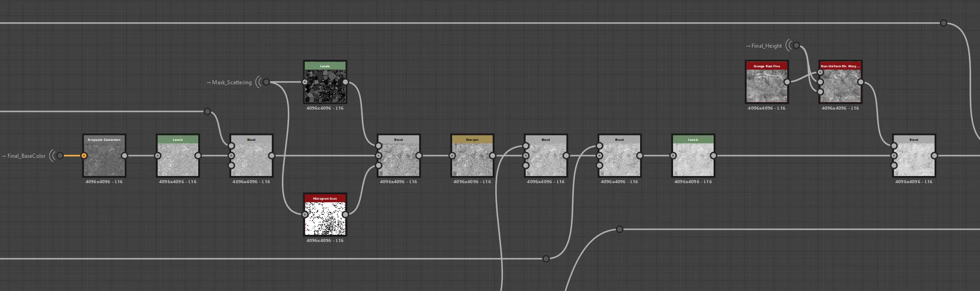The width and height of the screenshot is (980, 291).
Task: Select the Grunge Rust Fine node
Action: point(767,82)
